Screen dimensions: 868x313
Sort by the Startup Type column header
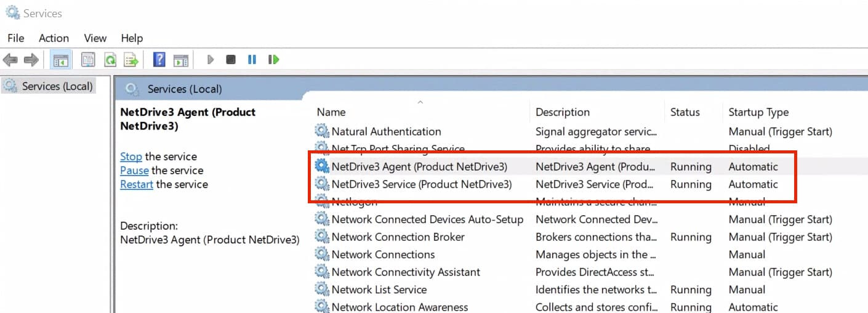pyautogui.click(x=758, y=112)
